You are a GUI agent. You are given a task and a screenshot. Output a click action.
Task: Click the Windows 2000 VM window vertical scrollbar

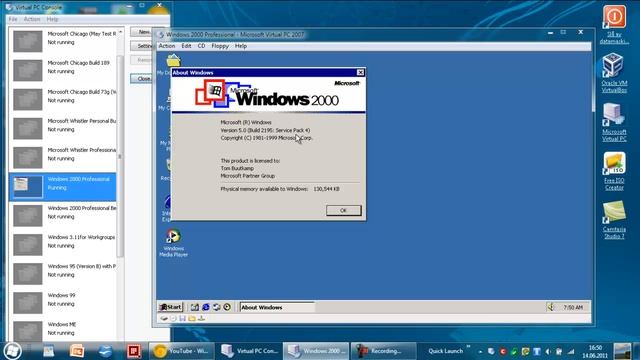coord(593,82)
